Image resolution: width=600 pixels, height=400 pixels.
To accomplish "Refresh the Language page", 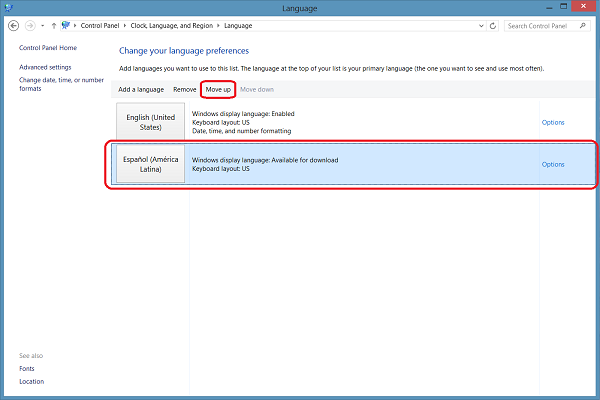I will 493,26.
